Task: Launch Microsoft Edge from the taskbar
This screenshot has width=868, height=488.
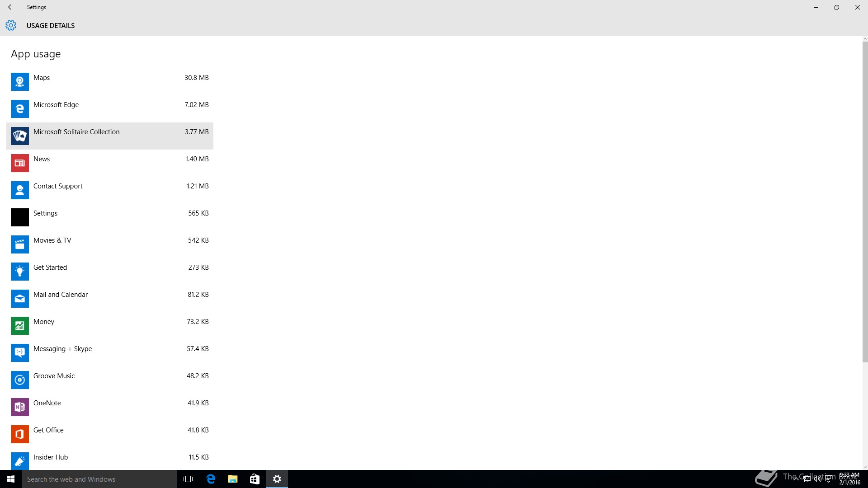Action: 211,479
